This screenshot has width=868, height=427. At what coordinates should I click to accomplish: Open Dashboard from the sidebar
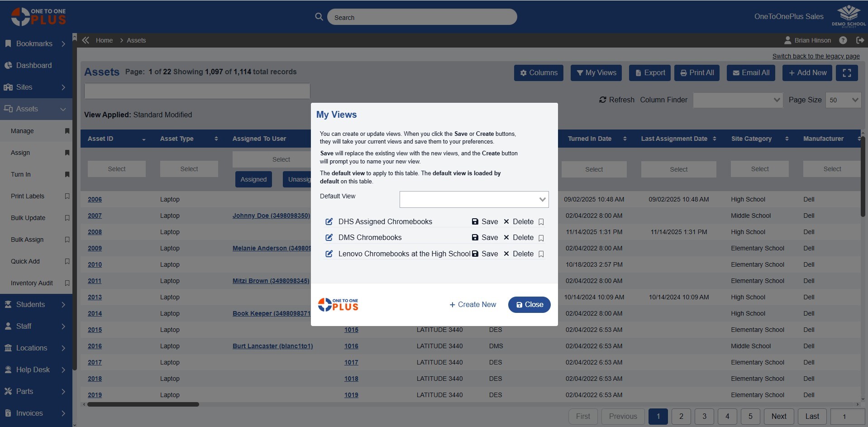pos(34,66)
